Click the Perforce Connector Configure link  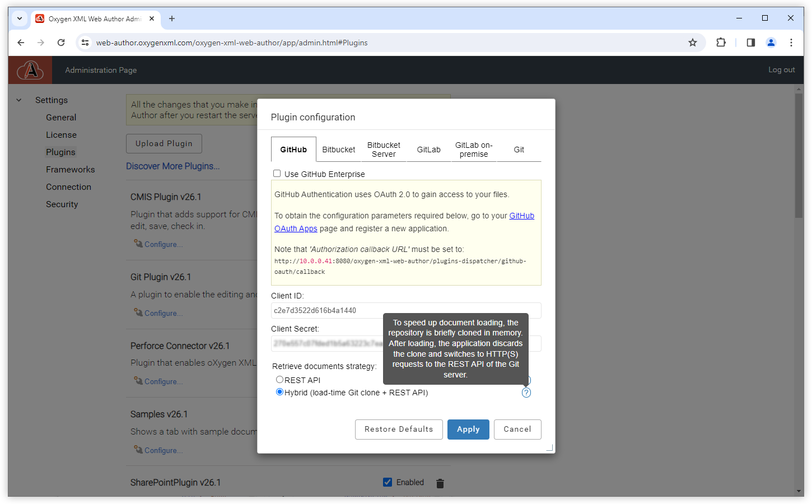point(163,381)
